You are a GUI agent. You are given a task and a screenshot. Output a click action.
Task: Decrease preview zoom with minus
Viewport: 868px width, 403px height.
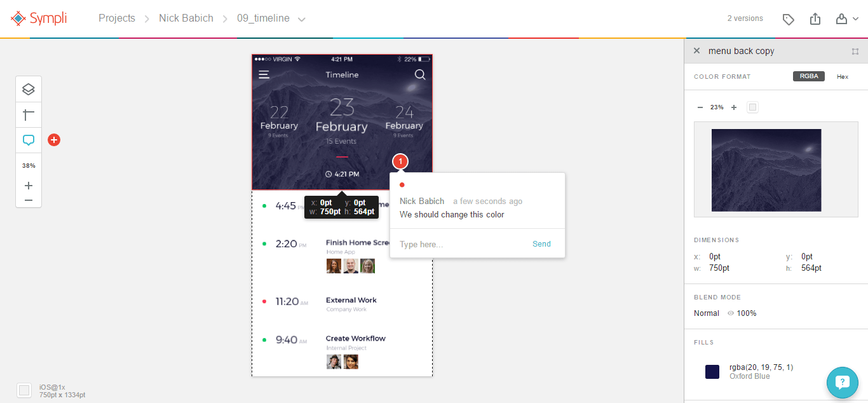click(700, 107)
